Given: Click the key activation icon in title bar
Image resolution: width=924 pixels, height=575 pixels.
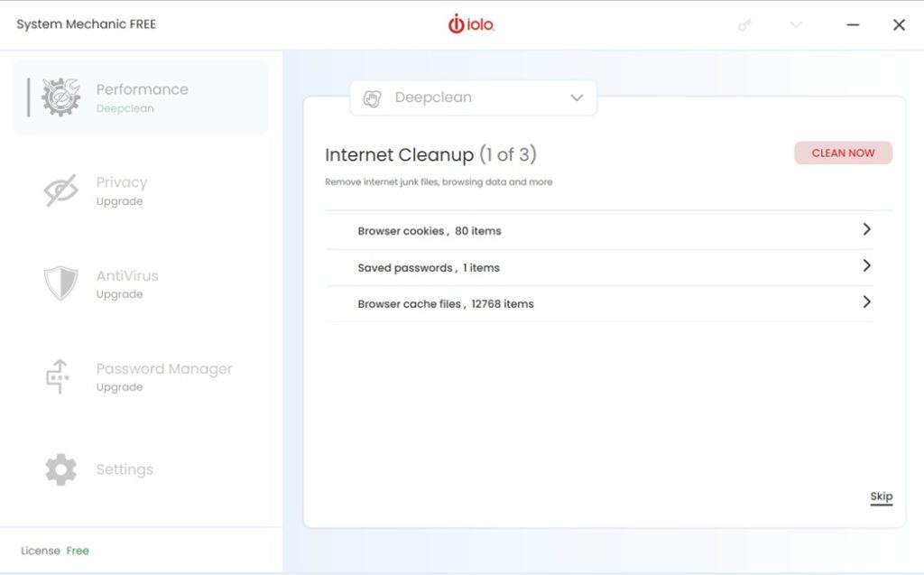Looking at the screenshot, I should click(x=744, y=24).
